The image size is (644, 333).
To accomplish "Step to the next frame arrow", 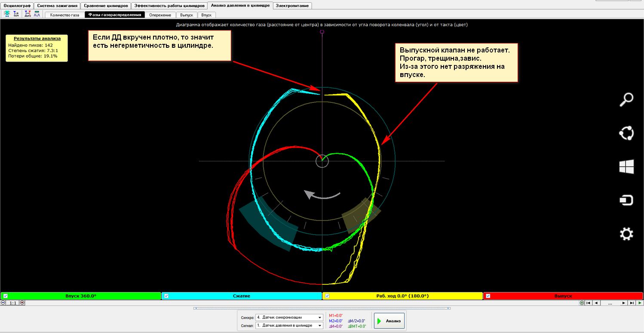I will [x=624, y=303].
